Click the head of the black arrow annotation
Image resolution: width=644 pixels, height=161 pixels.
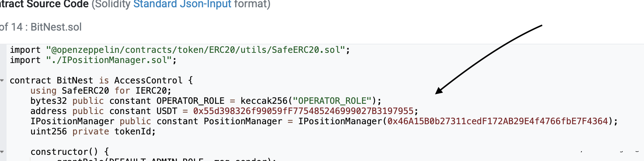click(x=438, y=91)
